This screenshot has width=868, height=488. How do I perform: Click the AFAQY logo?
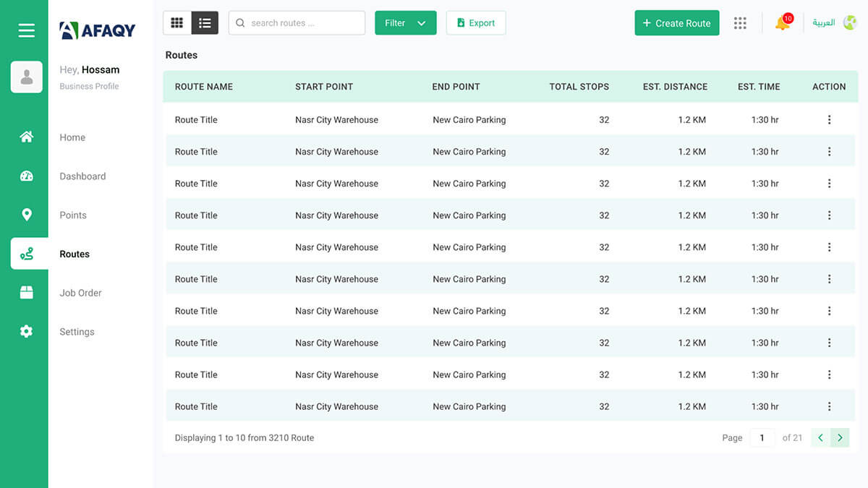click(x=96, y=30)
